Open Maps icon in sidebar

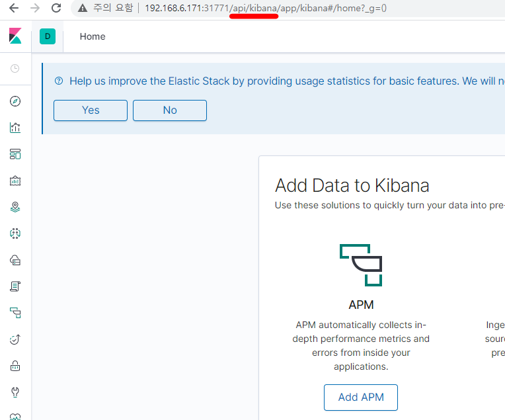[15, 207]
